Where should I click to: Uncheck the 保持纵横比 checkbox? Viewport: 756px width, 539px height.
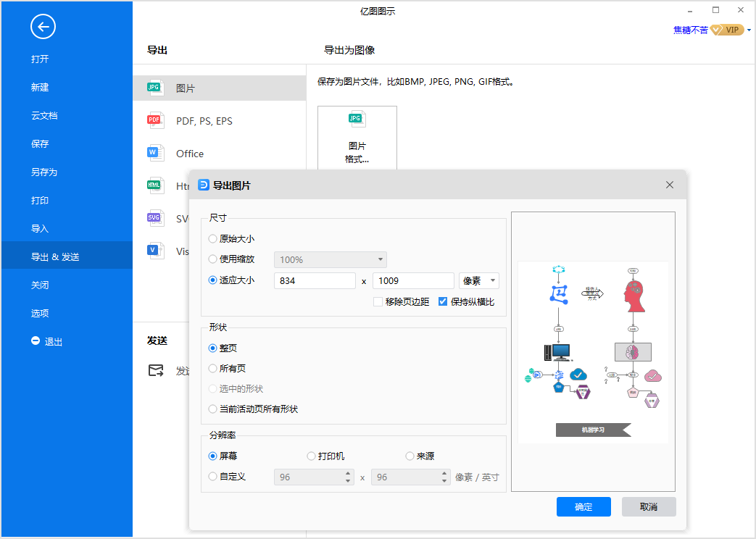[443, 301]
